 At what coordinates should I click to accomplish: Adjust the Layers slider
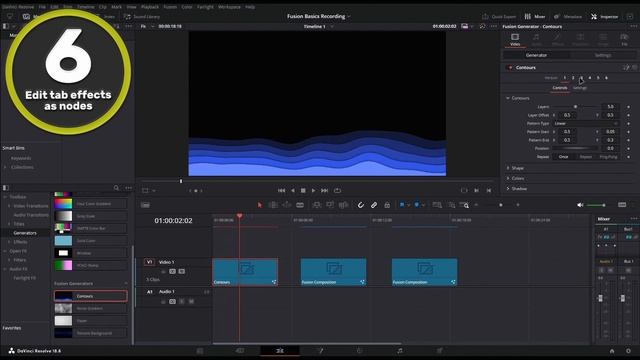576,107
